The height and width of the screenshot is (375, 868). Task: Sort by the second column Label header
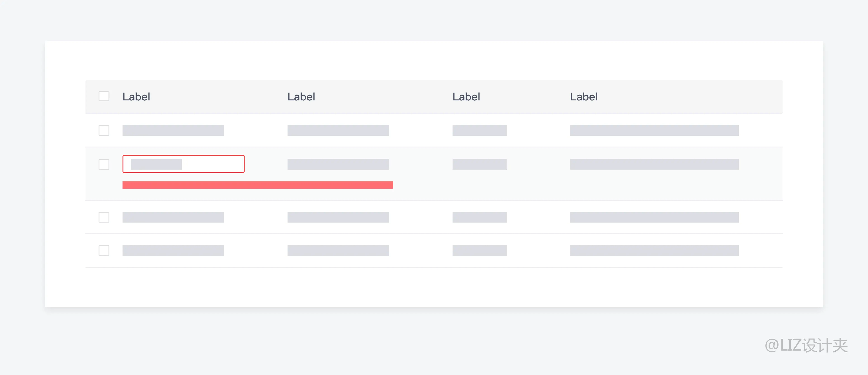[x=301, y=97]
